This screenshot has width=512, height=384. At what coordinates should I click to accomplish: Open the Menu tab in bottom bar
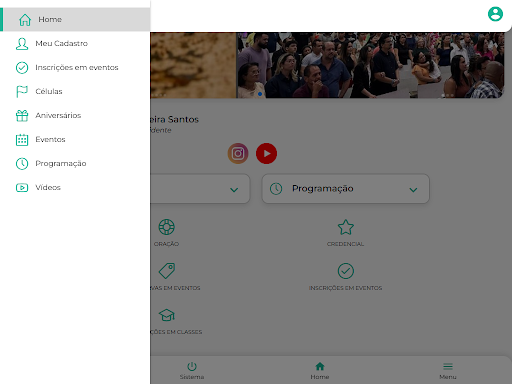[448, 371]
